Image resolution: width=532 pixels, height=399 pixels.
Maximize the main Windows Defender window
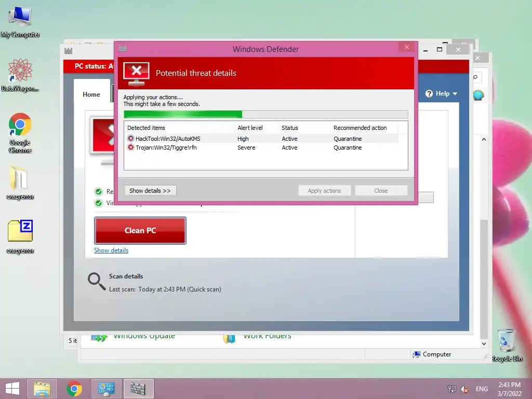440,49
